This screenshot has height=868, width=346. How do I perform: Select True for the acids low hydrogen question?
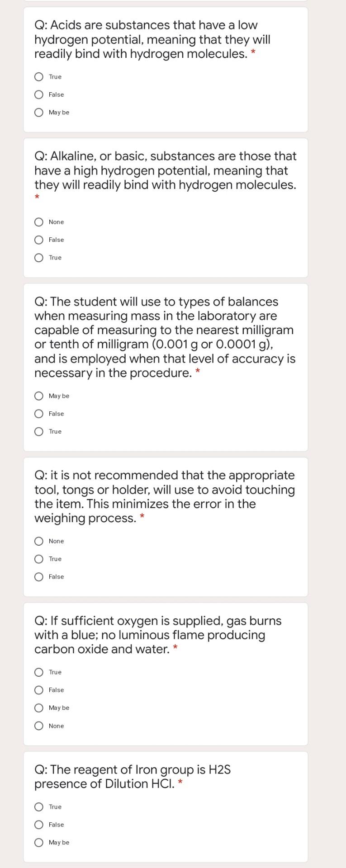(x=39, y=77)
